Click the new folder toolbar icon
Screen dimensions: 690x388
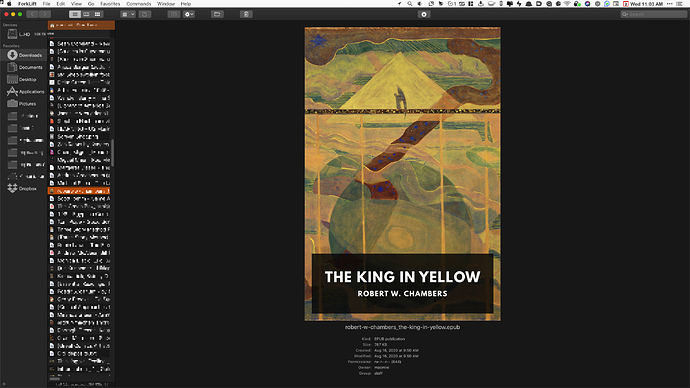click(217, 14)
